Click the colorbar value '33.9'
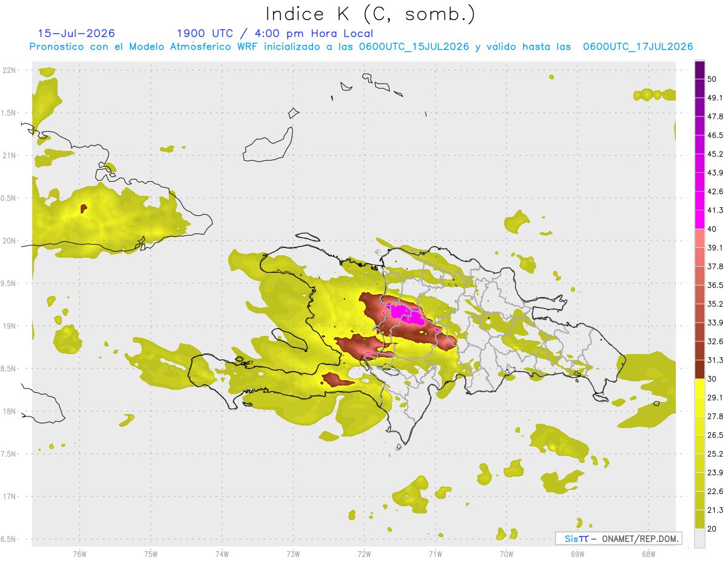The height and width of the screenshot is (562, 728). pos(715,323)
